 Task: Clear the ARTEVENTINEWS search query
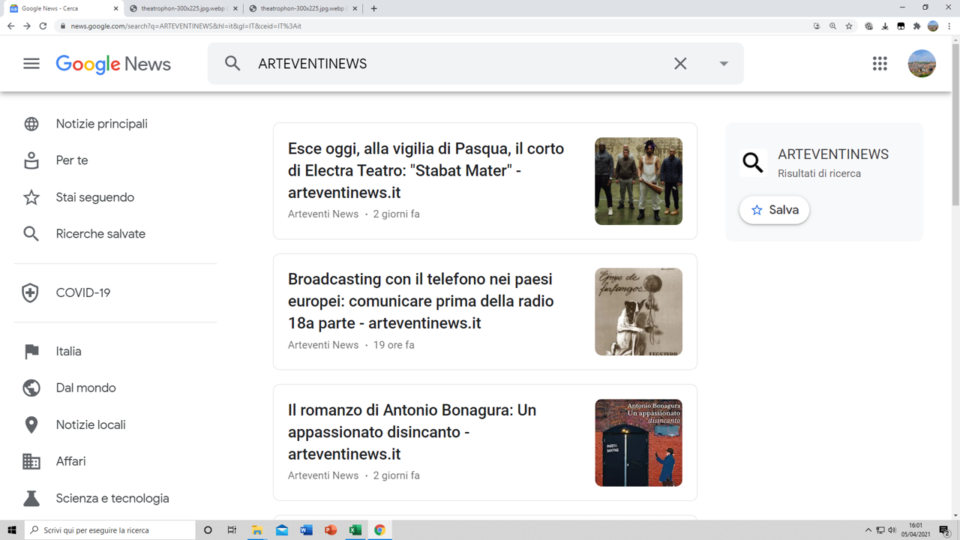(x=680, y=63)
